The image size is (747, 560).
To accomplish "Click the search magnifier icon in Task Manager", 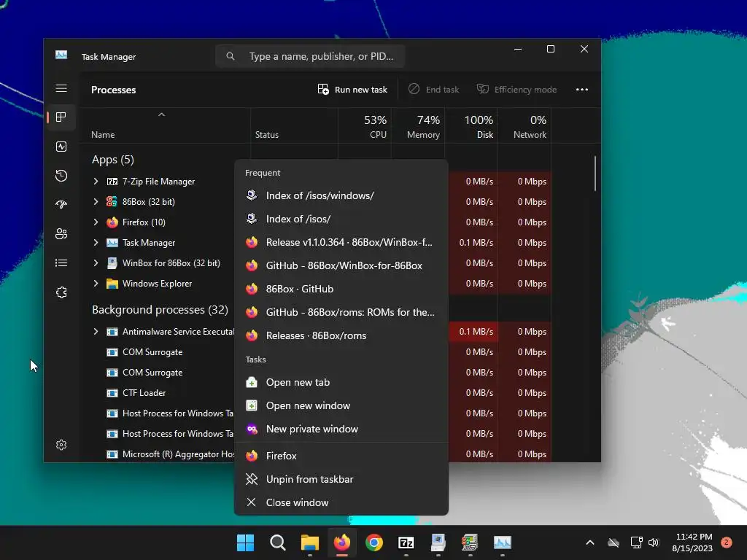I will pos(231,56).
